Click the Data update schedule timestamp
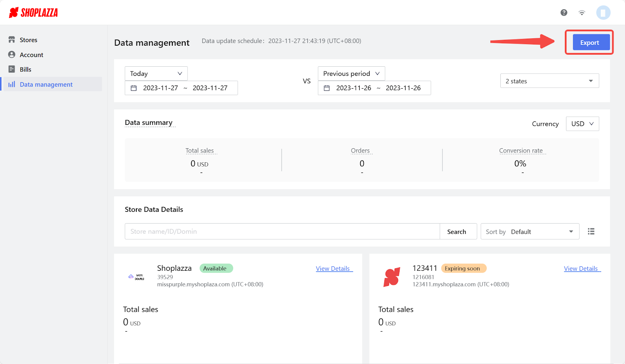The image size is (625, 364). [x=314, y=41]
